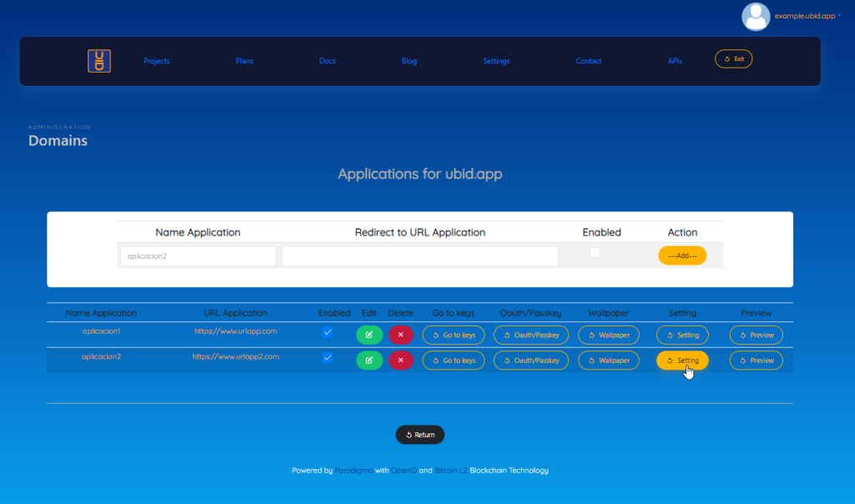855x504 pixels.
Task: Open the Projects menu item
Action: click(156, 61)
